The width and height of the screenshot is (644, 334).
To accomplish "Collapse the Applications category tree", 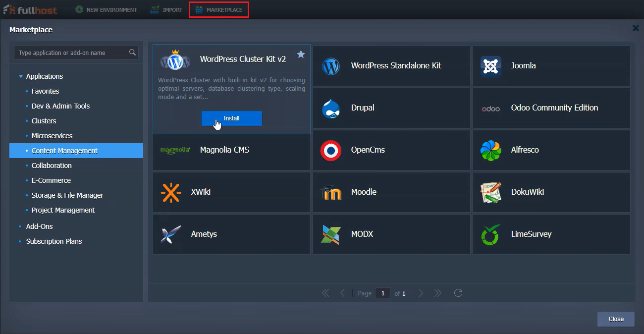I will coord(21,76).
